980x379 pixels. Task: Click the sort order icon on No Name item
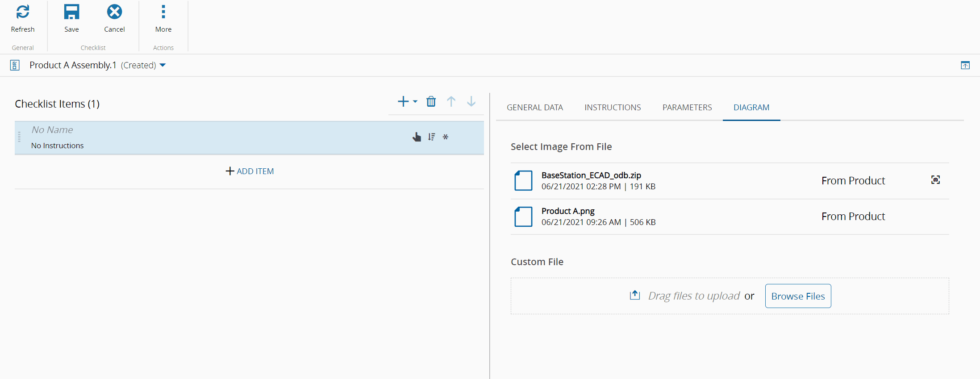pos(431,137)
